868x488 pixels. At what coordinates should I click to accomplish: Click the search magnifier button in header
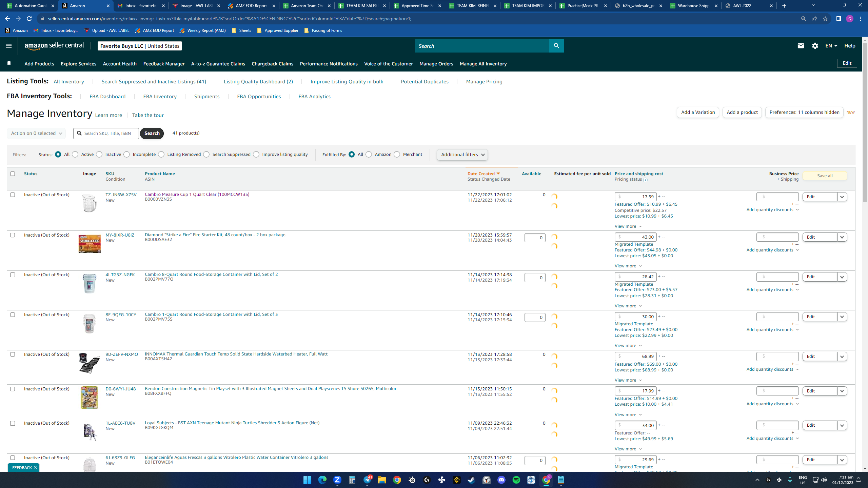pyautogui.click(x=556, y=46)
